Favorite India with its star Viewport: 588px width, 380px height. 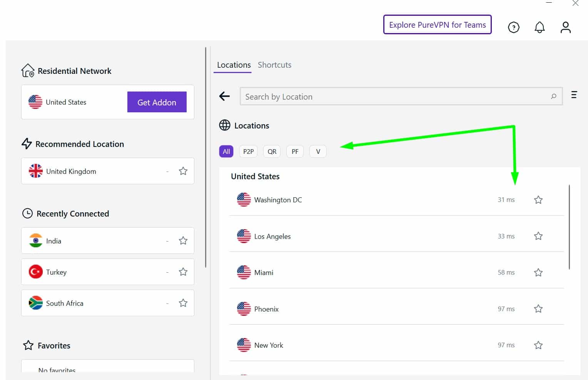coord(183,241)
